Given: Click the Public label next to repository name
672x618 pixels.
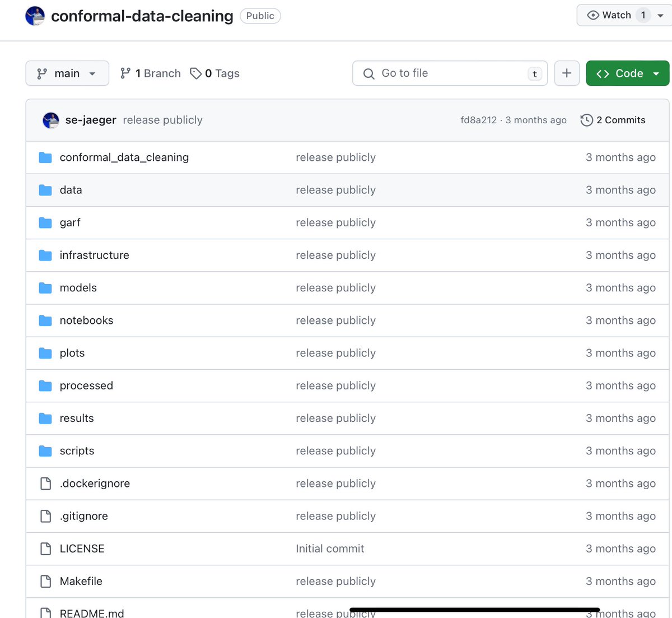Looking at the screenshot, I should [x=260, y=16].
